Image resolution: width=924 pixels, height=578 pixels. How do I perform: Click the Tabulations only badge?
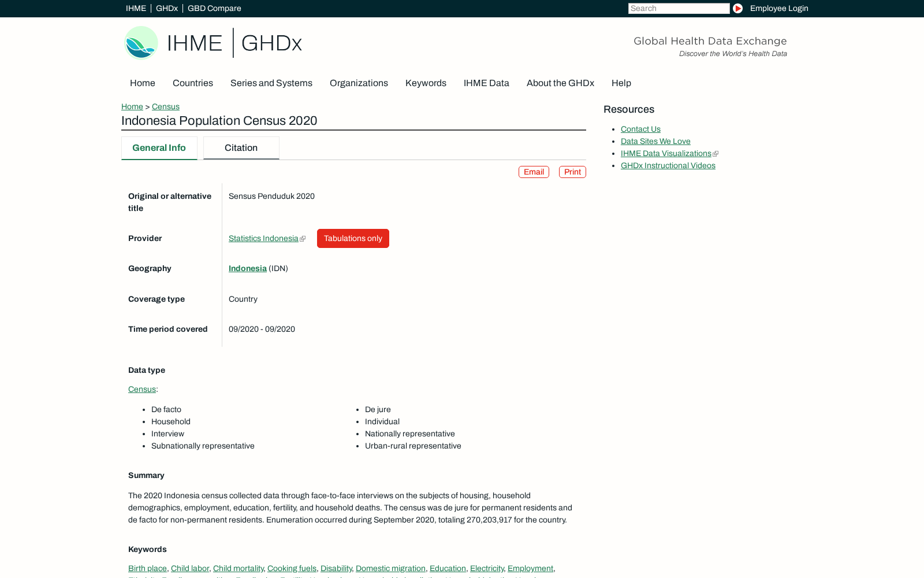click(x=353, y=239)
